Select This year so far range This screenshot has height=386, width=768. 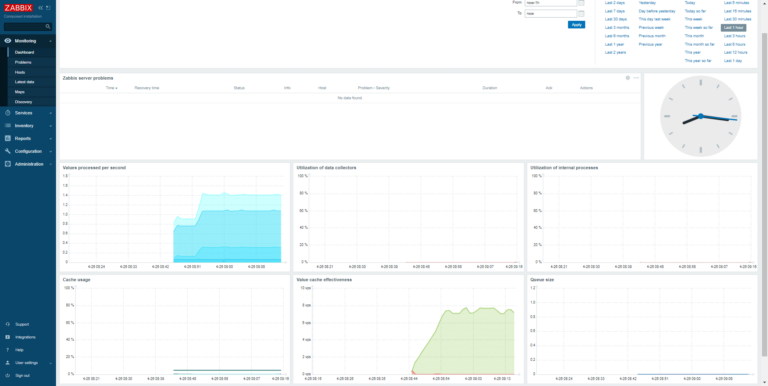click(698, 61)
